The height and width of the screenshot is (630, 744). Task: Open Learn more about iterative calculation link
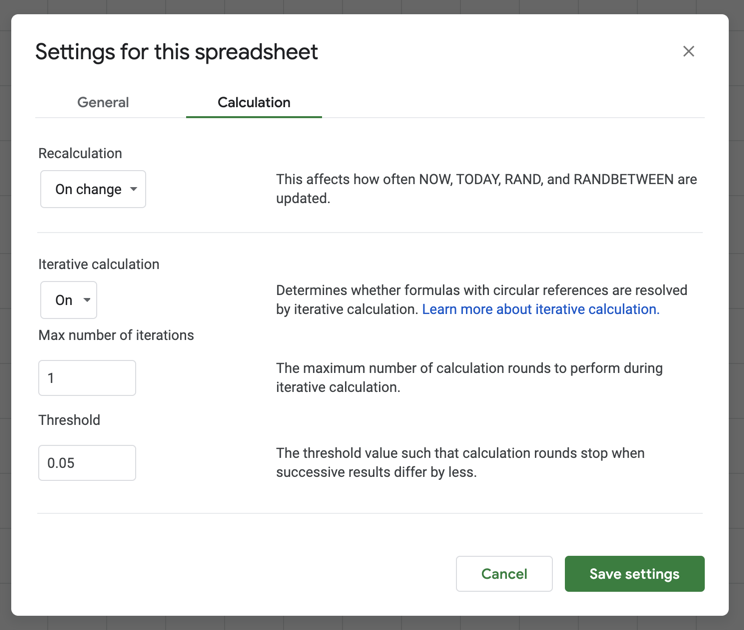click(540, 309)
